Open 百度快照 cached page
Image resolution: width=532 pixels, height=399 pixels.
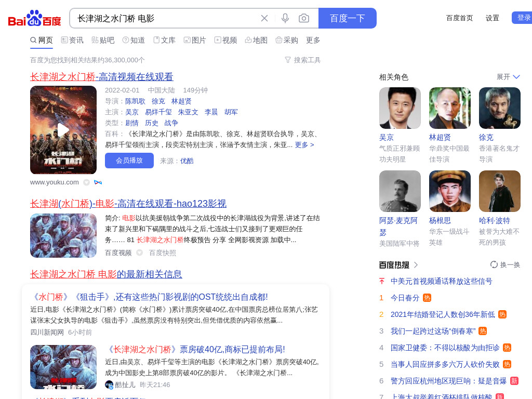coord(163,253)
